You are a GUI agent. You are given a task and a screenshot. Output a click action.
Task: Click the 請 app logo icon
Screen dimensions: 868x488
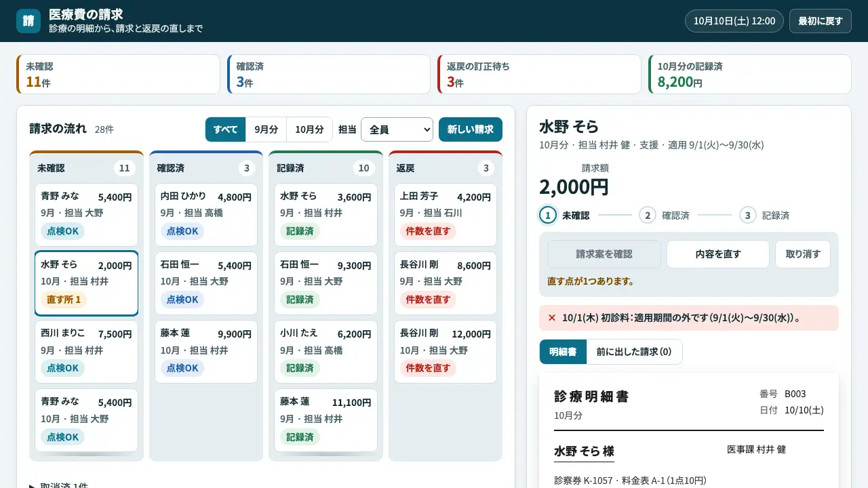click(28, 20)
